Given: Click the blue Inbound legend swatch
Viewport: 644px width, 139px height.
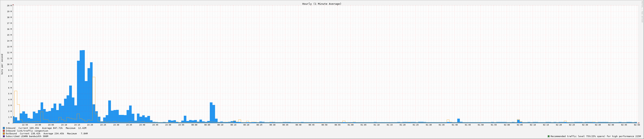Looking at the screenshot, I should (4, 128).
